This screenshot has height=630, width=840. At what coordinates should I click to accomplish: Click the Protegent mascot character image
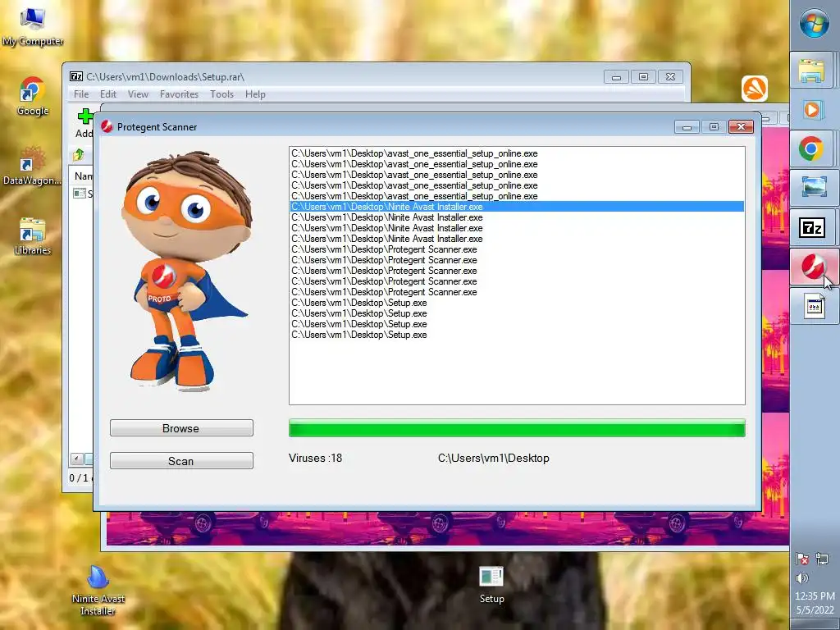pyautogui.click(x=186, y=271)
